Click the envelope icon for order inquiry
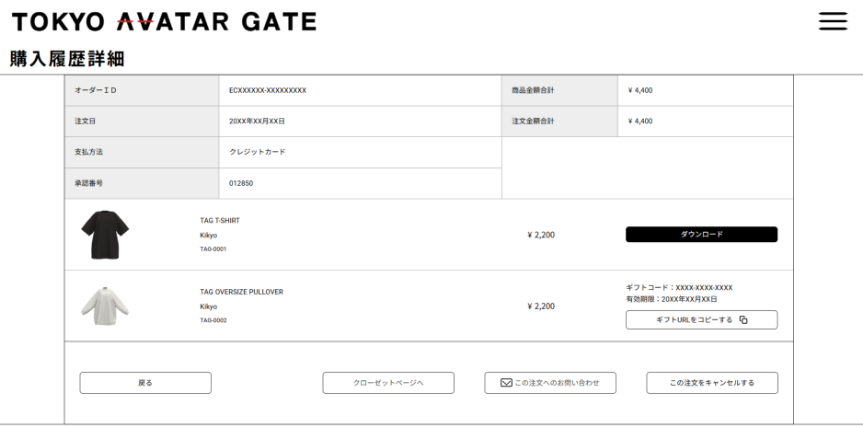863x427 pixels. coord(504,383)
